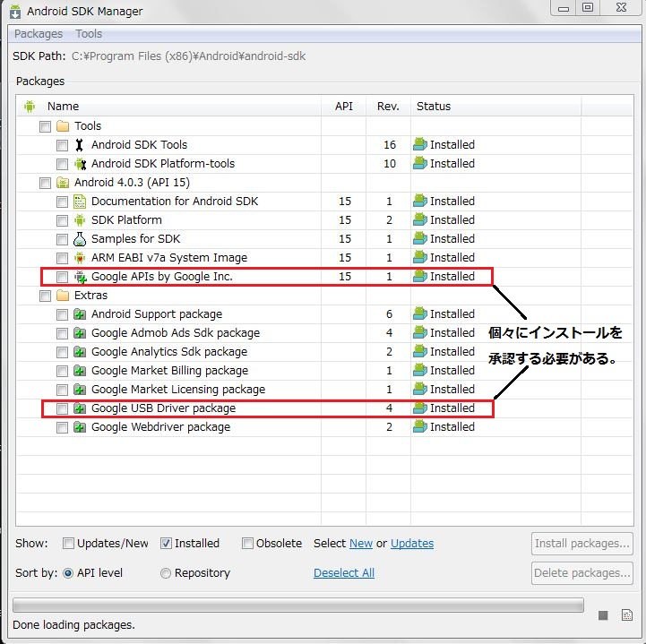The width and height of the screenshot is (646, 644).
Task: Click the Android SDK Manager title bar icon
Action: [15, 12]
